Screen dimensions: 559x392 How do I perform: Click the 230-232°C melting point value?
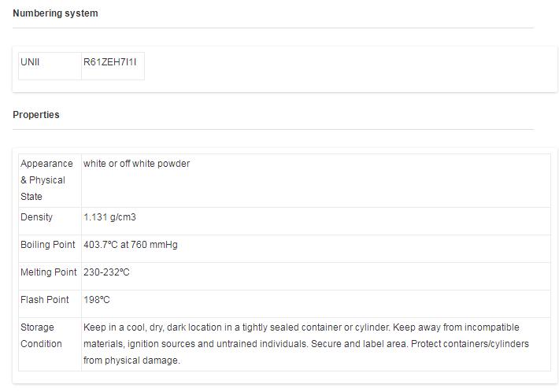106,272
